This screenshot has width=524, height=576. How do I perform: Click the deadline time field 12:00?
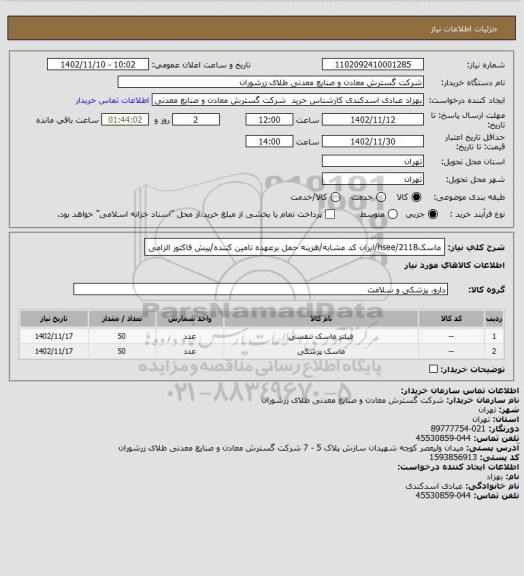pos(269,120)
